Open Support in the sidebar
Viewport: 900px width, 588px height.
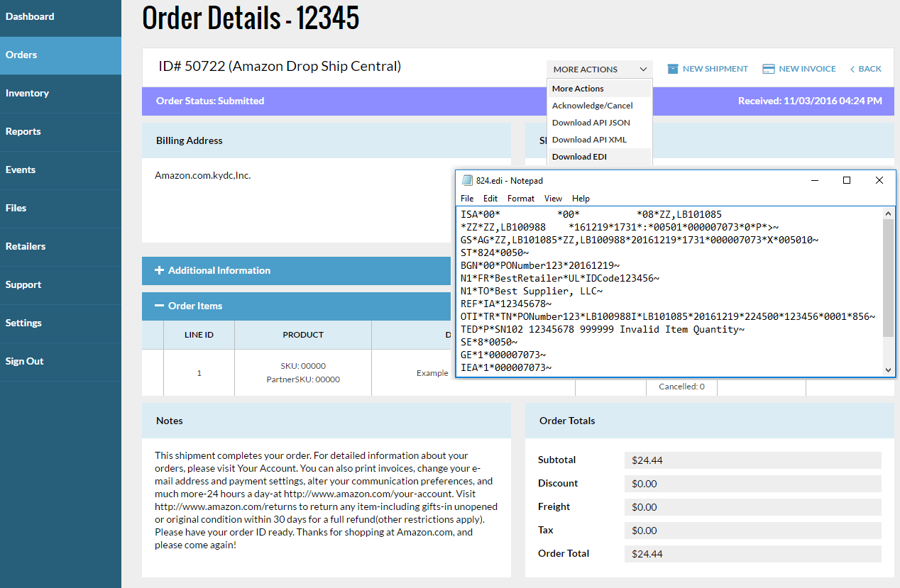click(60, 284)
